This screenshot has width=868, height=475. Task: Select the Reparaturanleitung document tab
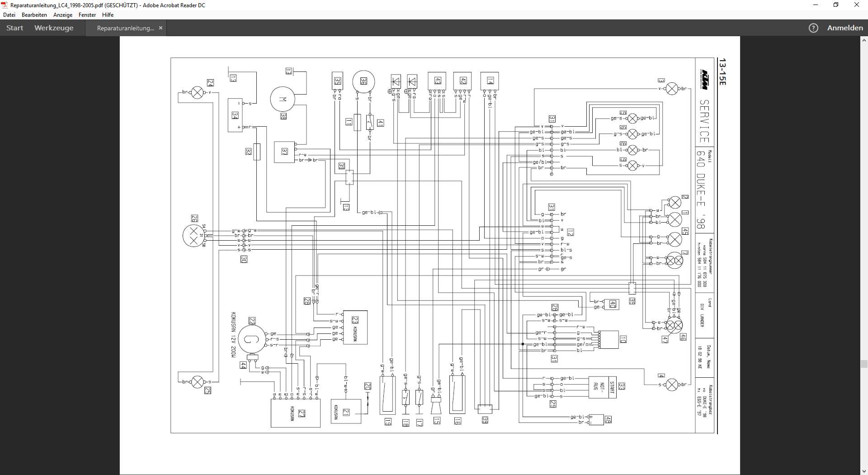pyautogui.click(x=126, y=28)
